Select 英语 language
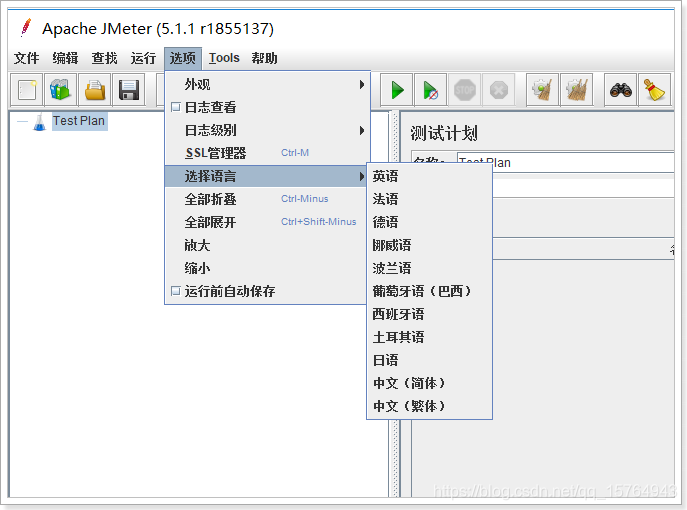 point(429,176)
